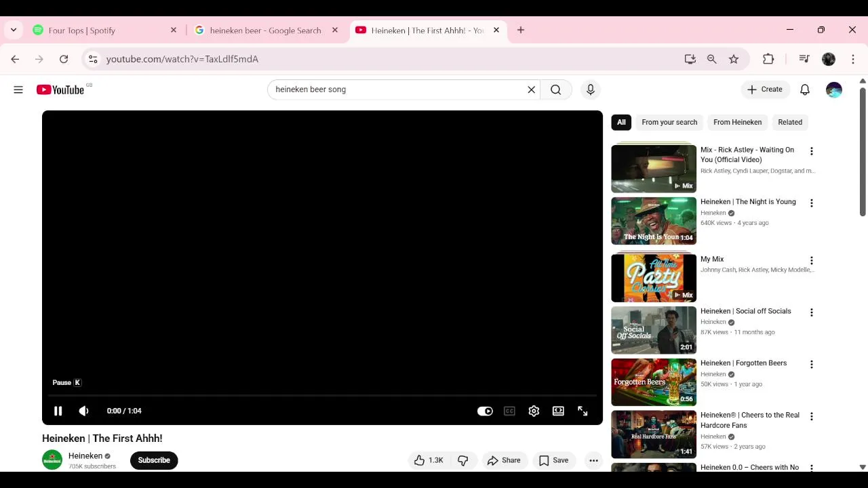This screenshot has height=488, width=868.
Task: Open the Create menu
Action: click(765, 89)
